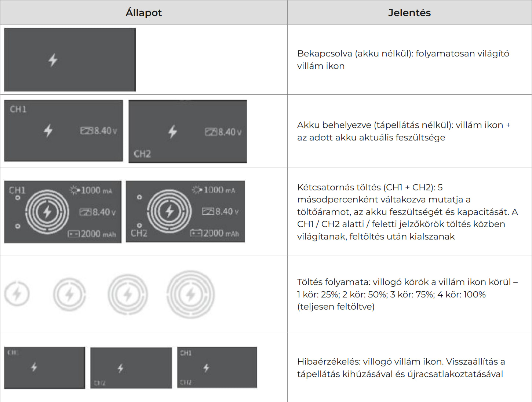Image resolution: width=532 pixels, height=402 pixels.
Task: Click the 1000 mA charging current icon in CH1
Action: point(74,190)
